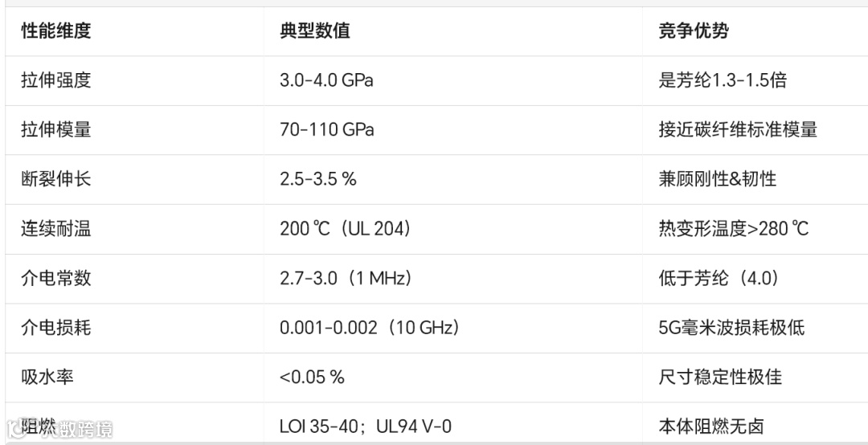
Task: Click the LOI 35-40; UL94 V-0 cell
Action: point(366,427)
